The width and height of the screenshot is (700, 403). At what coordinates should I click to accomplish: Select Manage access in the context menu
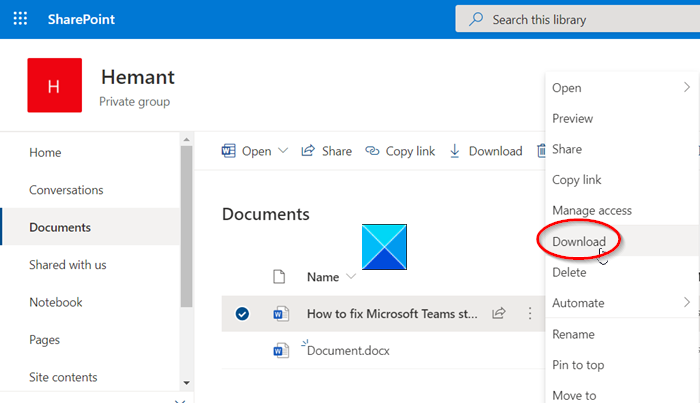pos(592,211)
